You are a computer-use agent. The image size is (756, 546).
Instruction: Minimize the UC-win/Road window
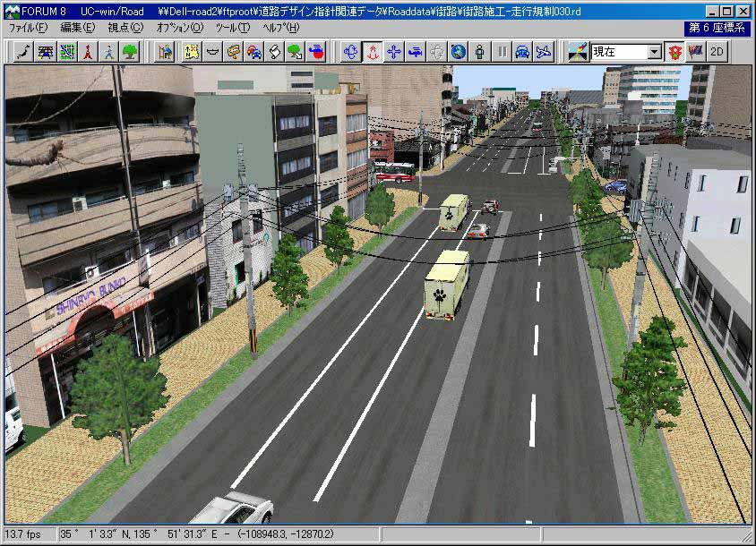pyautogui.click(x=713, y=12)
